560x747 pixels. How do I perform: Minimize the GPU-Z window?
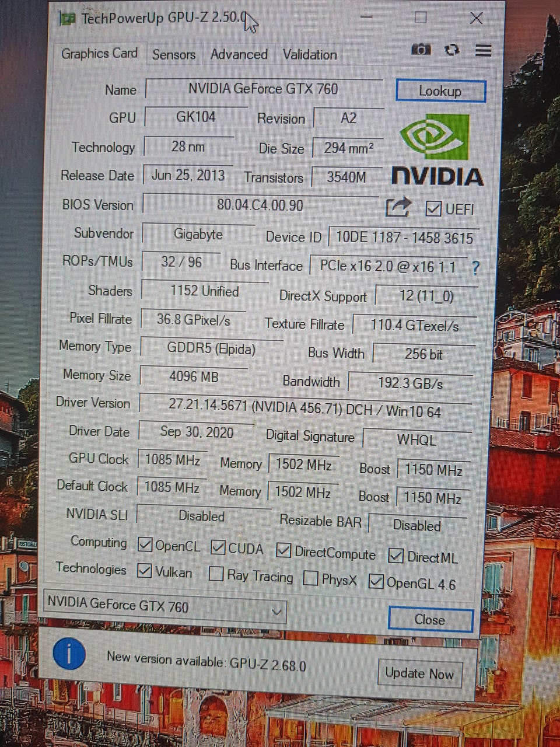click(x=367, y=18)
